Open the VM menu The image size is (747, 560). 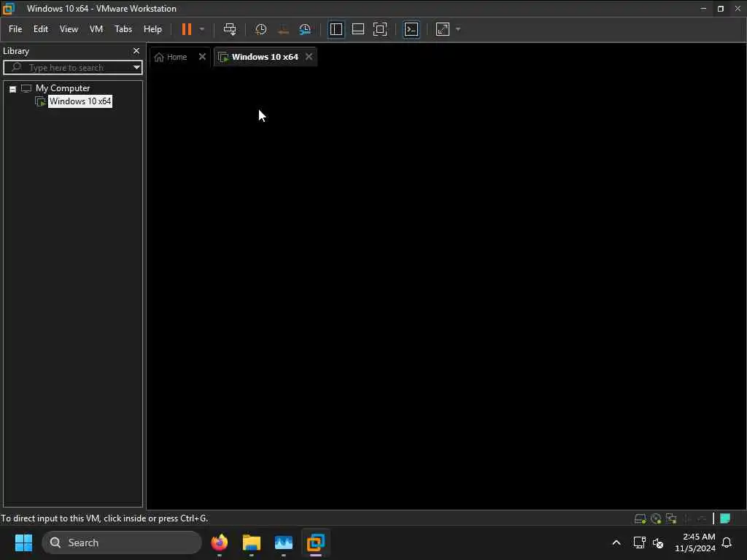(96, 29)
